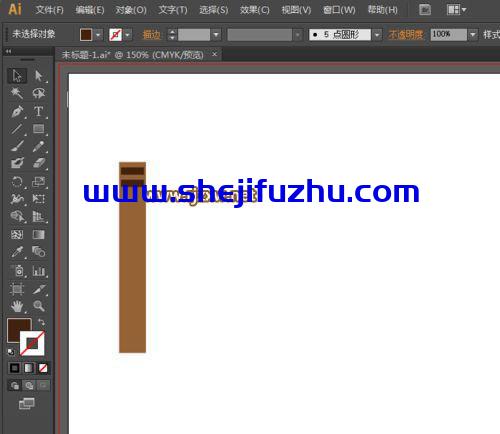Select the Type tool
The height and width of the screenshot is (434, 500).
coord(39,111)
